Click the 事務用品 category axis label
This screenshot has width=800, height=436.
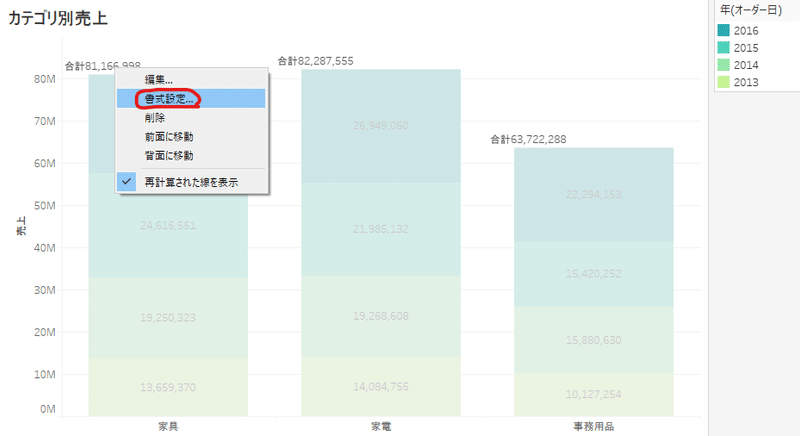593,426
